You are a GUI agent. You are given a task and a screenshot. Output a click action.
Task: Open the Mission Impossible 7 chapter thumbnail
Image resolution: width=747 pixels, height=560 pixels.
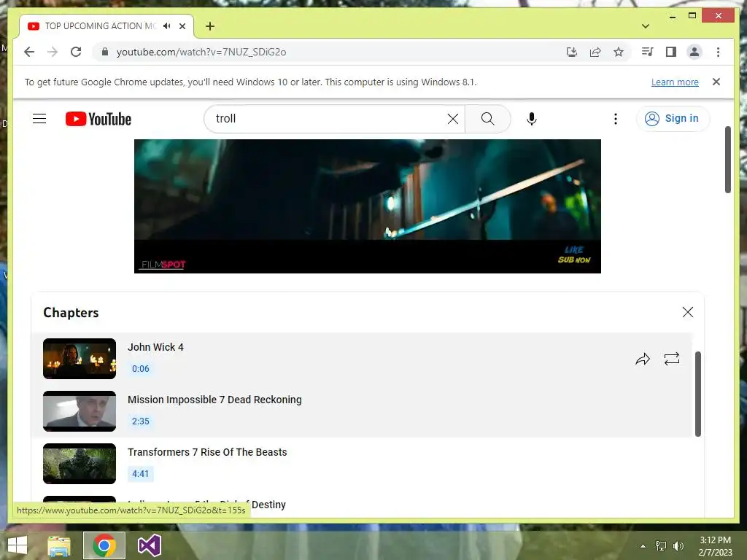(80, 411)
